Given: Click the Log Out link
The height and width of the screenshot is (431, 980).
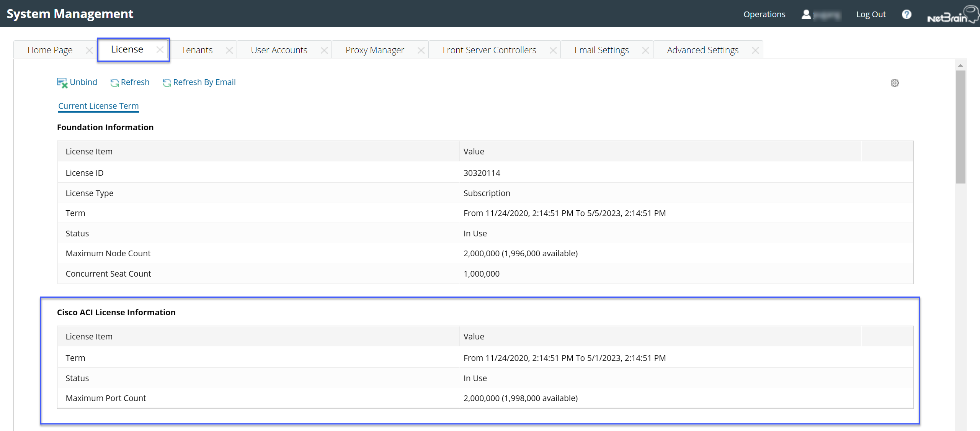Looking at the screenshot, I should tap(871, 15).
